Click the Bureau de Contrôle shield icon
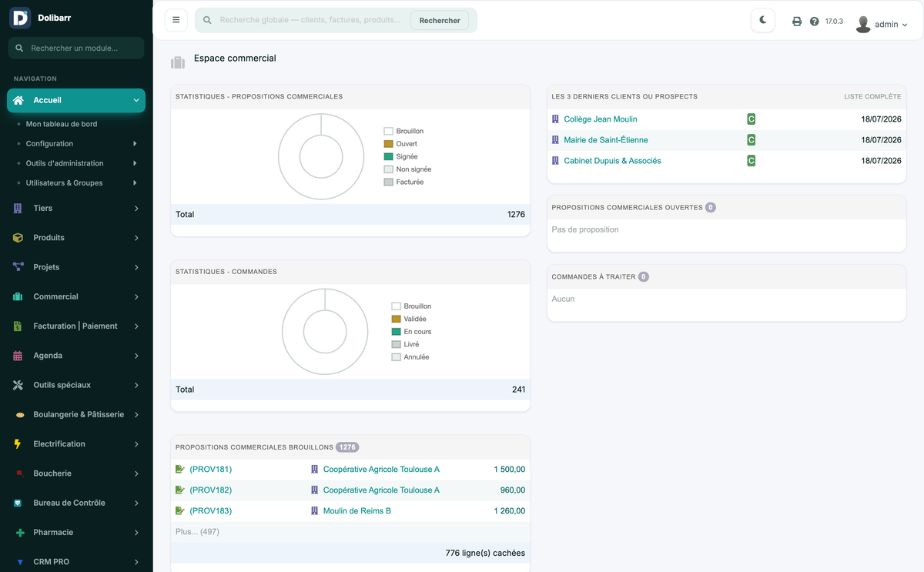 pyautogui.click(x=18, y=503)
